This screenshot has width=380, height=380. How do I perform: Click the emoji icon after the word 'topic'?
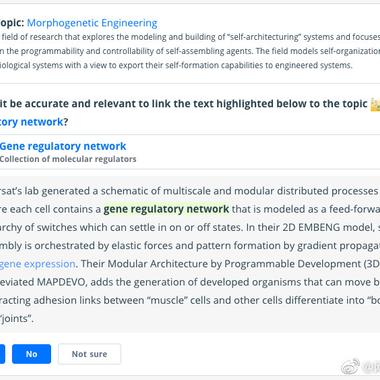[x=375, y=104]
